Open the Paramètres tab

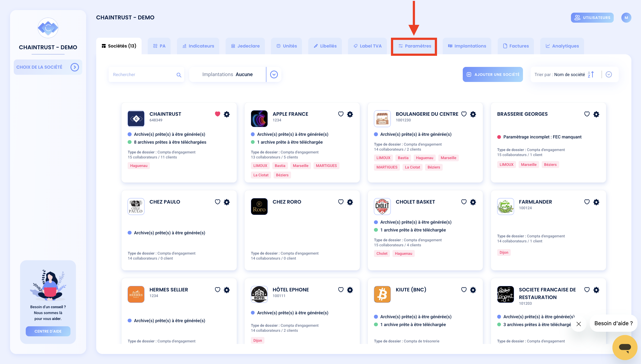415,46
